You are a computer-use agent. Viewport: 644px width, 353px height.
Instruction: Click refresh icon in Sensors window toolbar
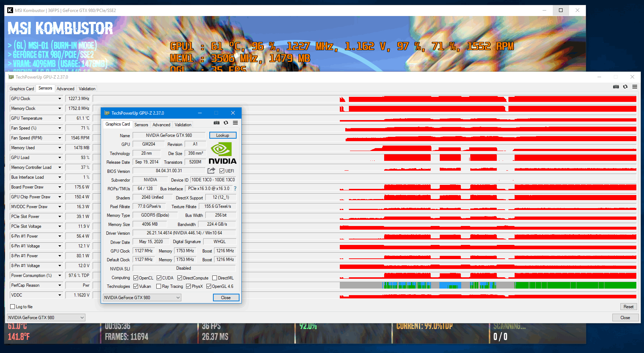pyautogui.click(x=625, y=87)
